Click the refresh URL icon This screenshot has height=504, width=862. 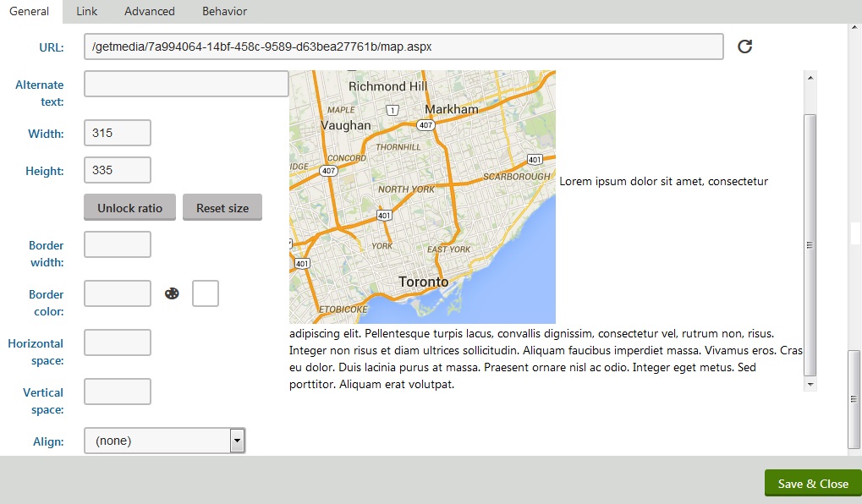(744, 47)
